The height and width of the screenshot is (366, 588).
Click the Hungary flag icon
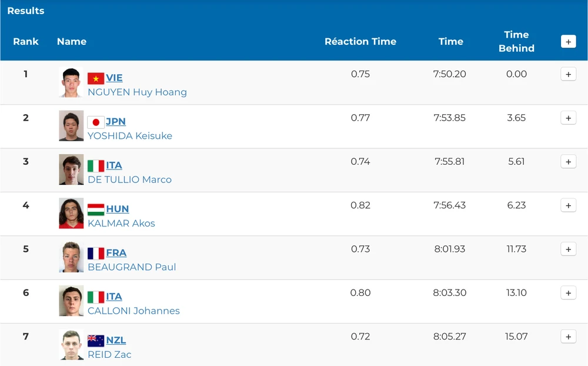pos(96,209)
